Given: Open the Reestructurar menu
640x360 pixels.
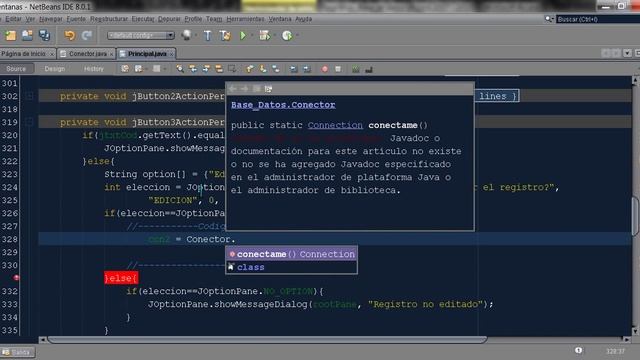Looking at the screenshot, I should [109, 19].
